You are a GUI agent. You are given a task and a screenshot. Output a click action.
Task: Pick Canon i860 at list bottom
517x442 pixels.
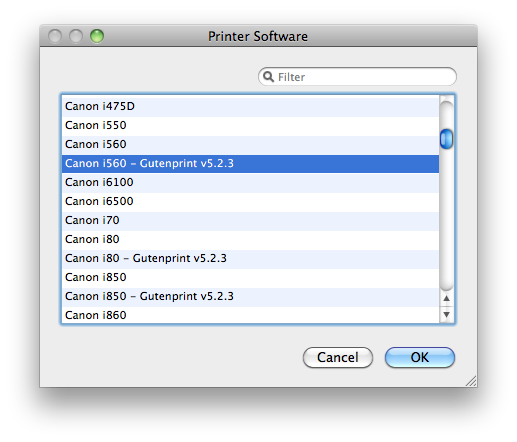click(x=250, y=315)
